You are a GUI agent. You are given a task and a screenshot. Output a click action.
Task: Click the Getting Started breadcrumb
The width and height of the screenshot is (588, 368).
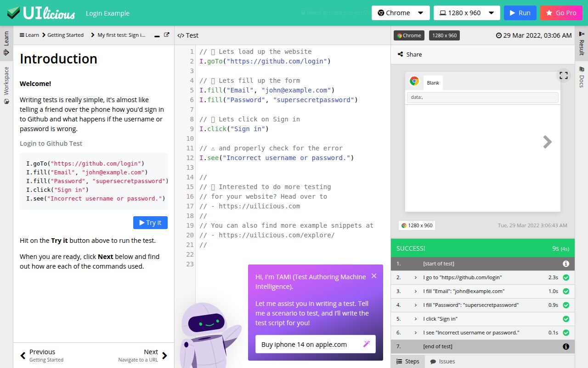(65, 35)
